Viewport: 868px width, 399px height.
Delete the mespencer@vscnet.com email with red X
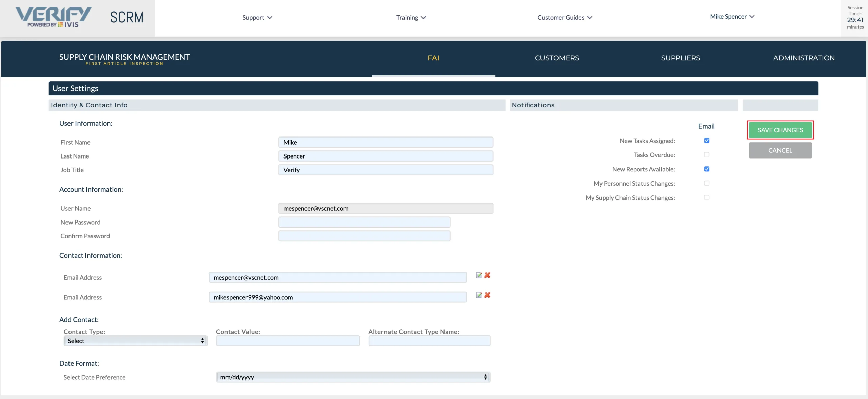pyautogui.click(x=487, y=275)
